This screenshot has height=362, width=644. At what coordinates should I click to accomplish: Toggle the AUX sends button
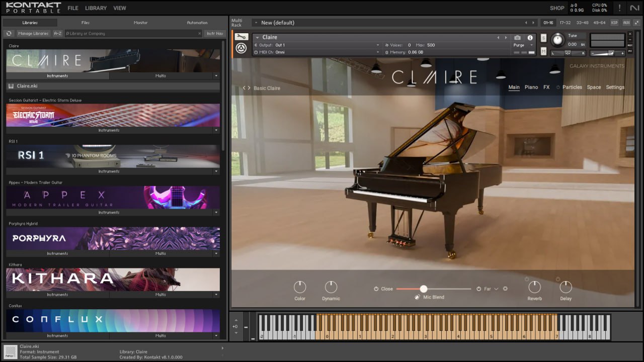(626, 23)
